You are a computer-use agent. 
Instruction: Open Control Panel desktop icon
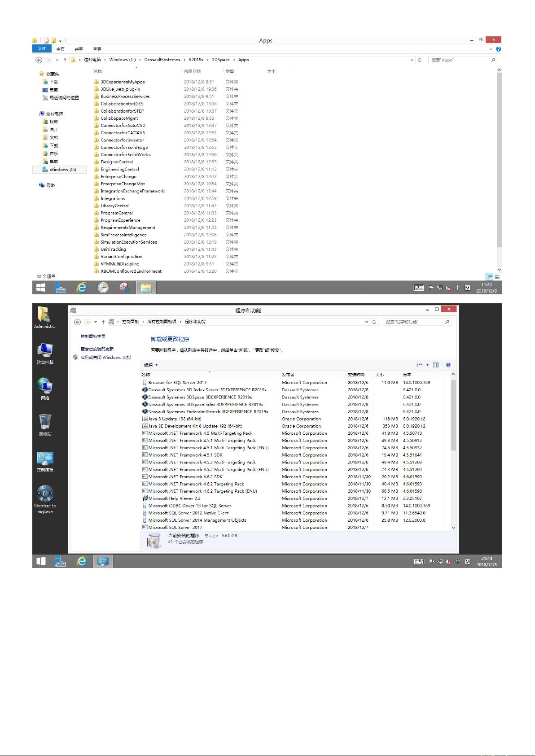point(45,461)
